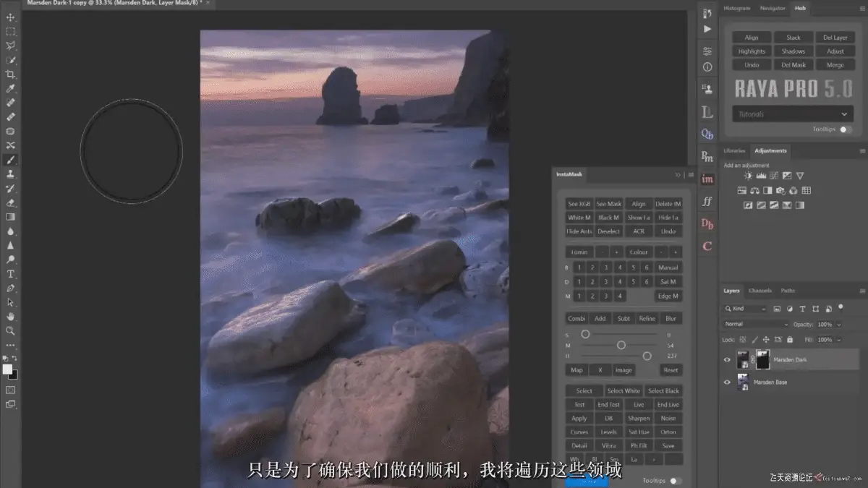Select the Zoom tool
Viewport: 868px width, 488px height.
click(11, 331)
